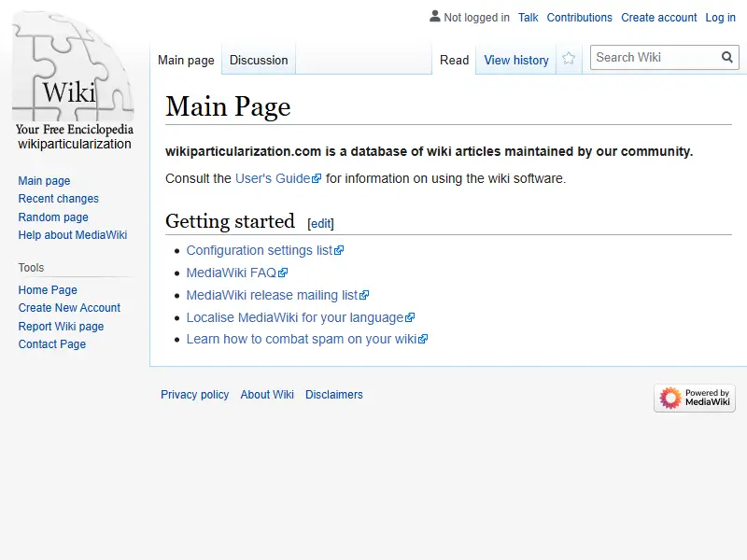This screenshot has width=747, height=560.
Task: Open Help about MediaWiki link
Action: click(x=73, y=235)
